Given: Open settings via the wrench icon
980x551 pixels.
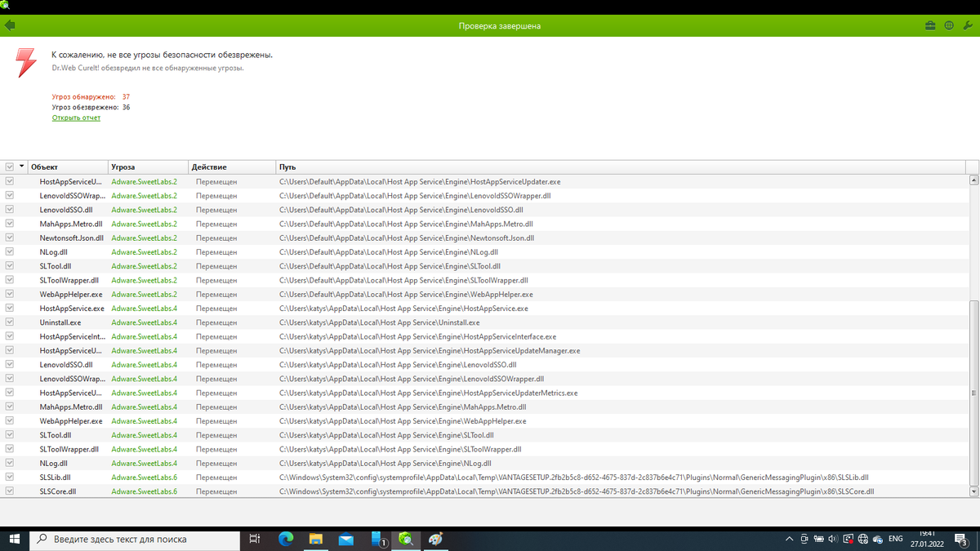Looking at the screenshot, I should point(968,25).
